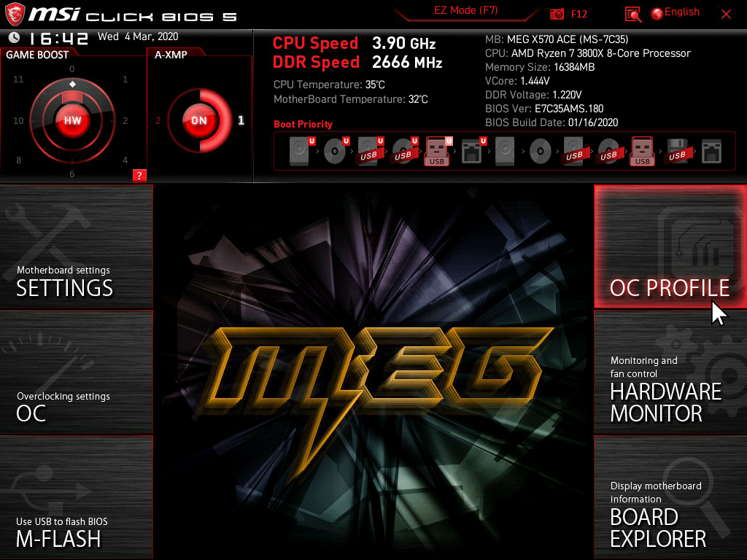Image resolution: width=747 pixels, height=560 pixels.
Task: Click the DDR Speed 2666 MHz value
Action: click(407, 63)
